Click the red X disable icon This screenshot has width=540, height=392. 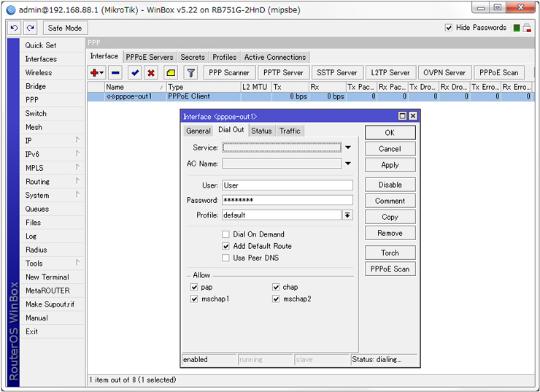(x=151, y=73)
